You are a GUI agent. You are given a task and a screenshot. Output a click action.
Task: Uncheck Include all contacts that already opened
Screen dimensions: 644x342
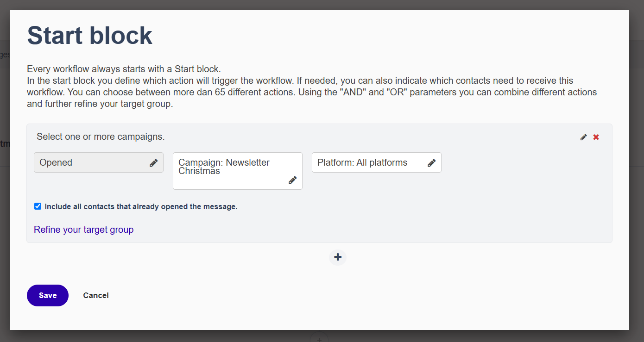tap(38, 206)
